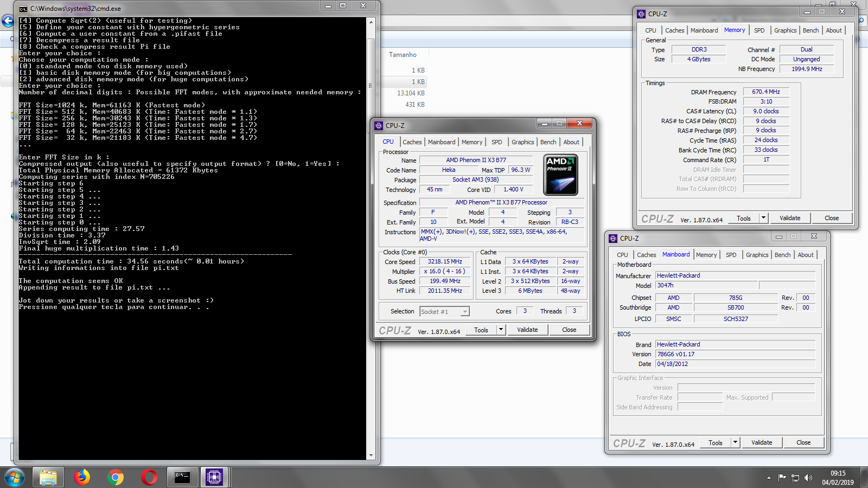The image size is (868, 488).
Task: Select the 13.104 KB file size entry
Action: click(411, 93)
